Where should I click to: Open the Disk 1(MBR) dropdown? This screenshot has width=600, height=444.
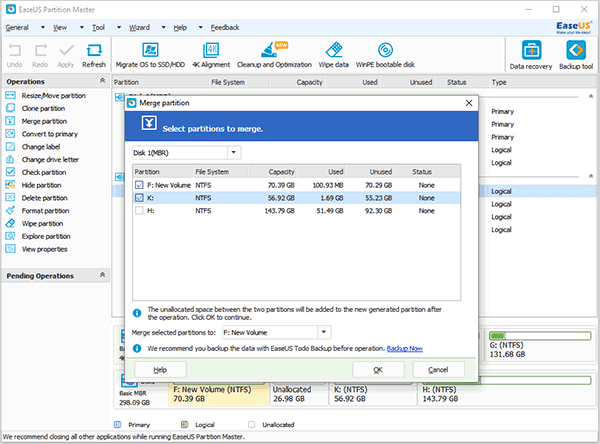click(x=233, y=153)
